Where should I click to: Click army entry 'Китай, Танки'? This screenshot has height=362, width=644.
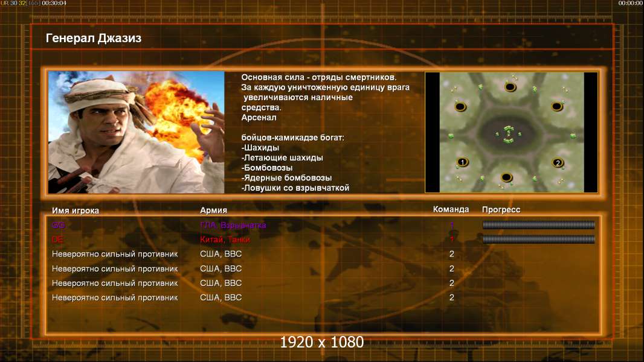click(x=225, y=240)
